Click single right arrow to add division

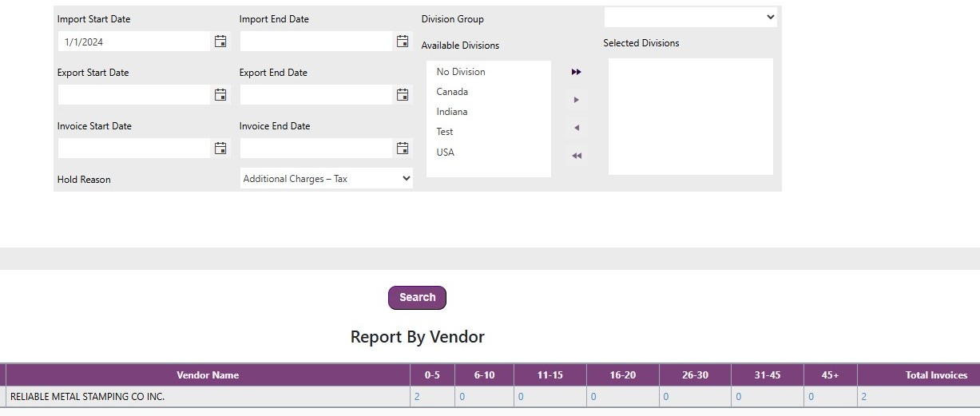coord(576,100)
